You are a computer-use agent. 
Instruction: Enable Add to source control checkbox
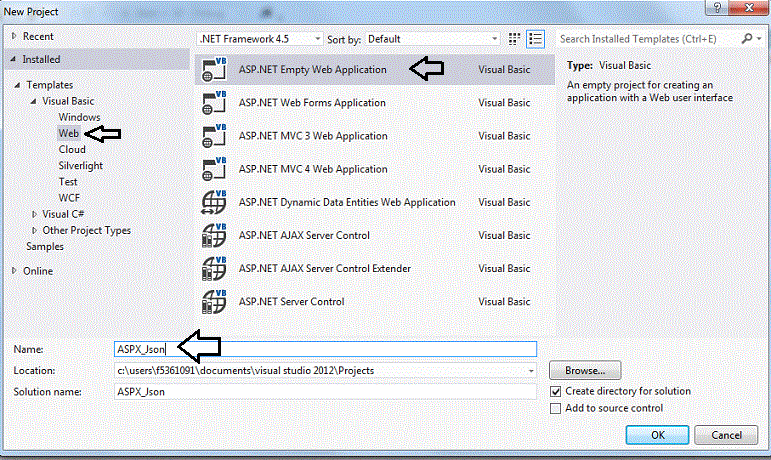pyautogui.click(x=556, y=408)
